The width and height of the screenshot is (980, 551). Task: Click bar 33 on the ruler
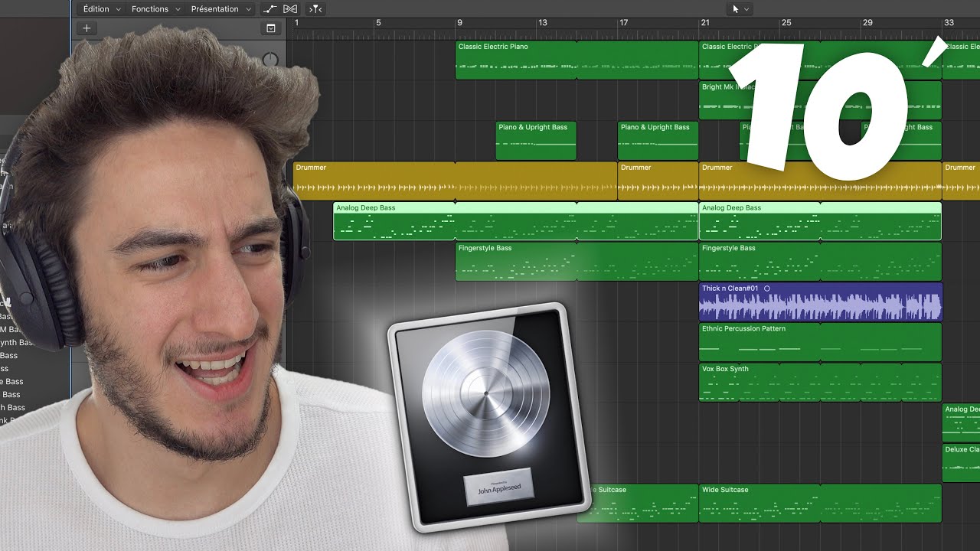tap(949, 23)
